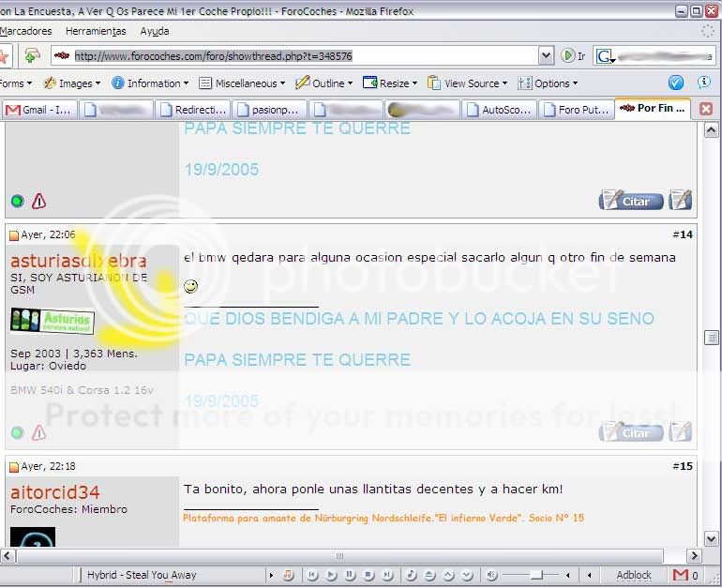Click the orange music note icon in status bar
The width and height of the screenshot is (722, 588).
(x=288, y=575)
